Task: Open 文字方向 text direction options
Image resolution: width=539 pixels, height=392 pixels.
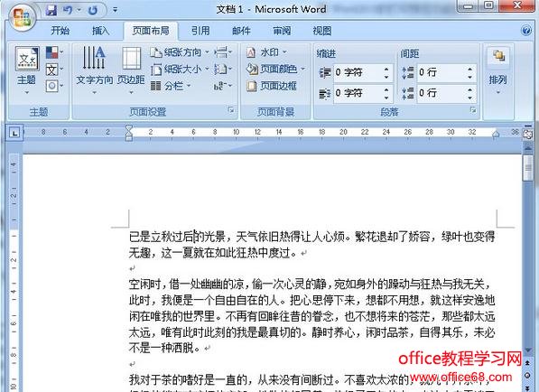Action: pyautogui.click(x=94, y=70)
